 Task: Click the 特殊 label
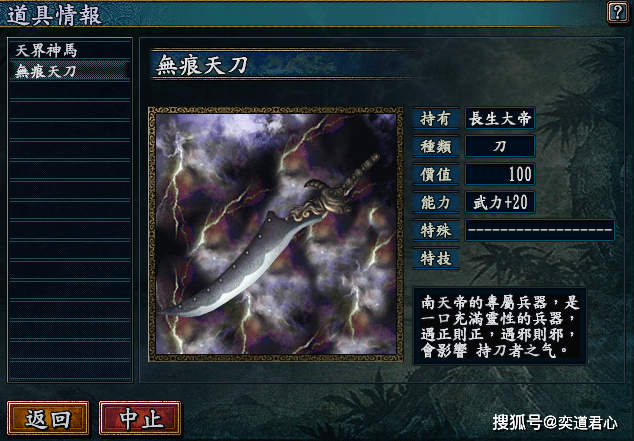tap(436, 230)
